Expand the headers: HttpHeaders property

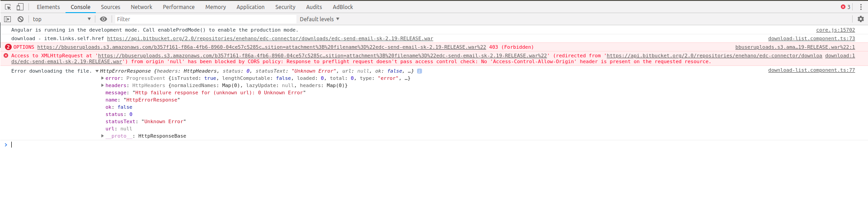pyautogui.click(x=103, y=85)
